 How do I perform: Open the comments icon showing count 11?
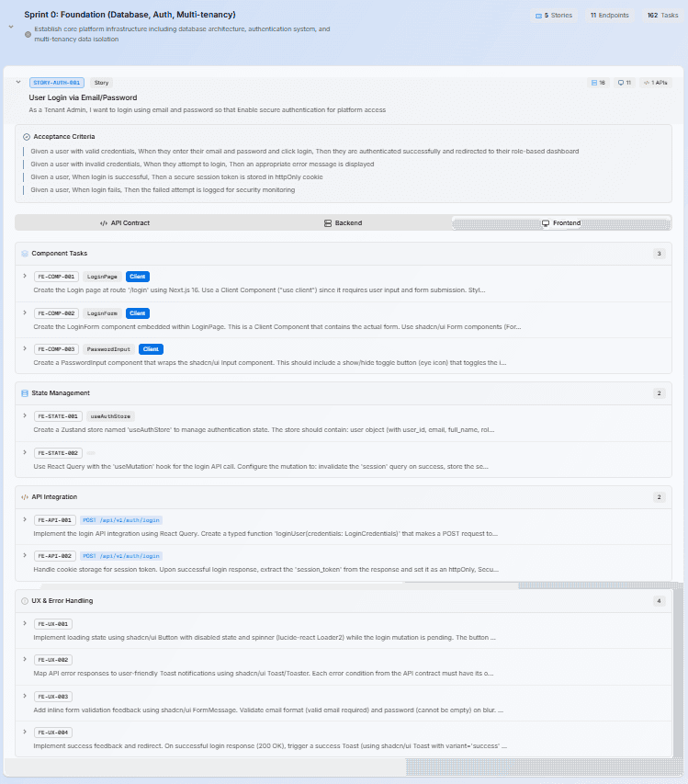click(x=621, y=82)
